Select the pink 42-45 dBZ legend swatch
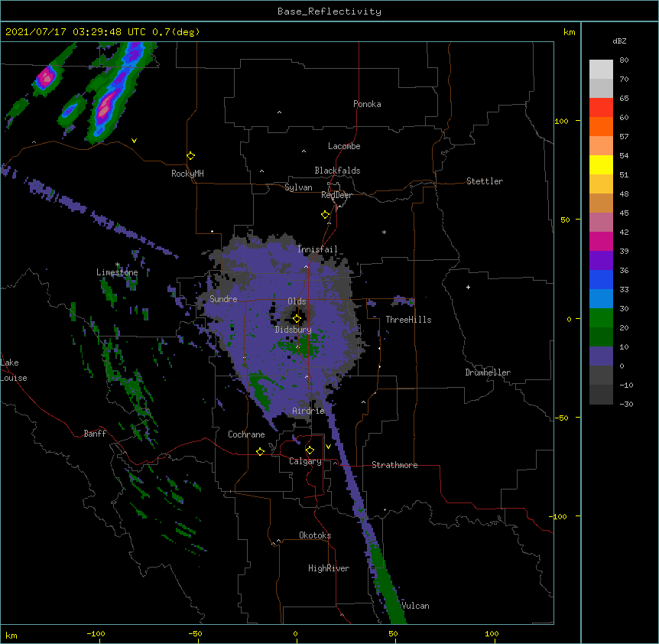The width and height of the screenshot is (659, 644). [601, 222]
